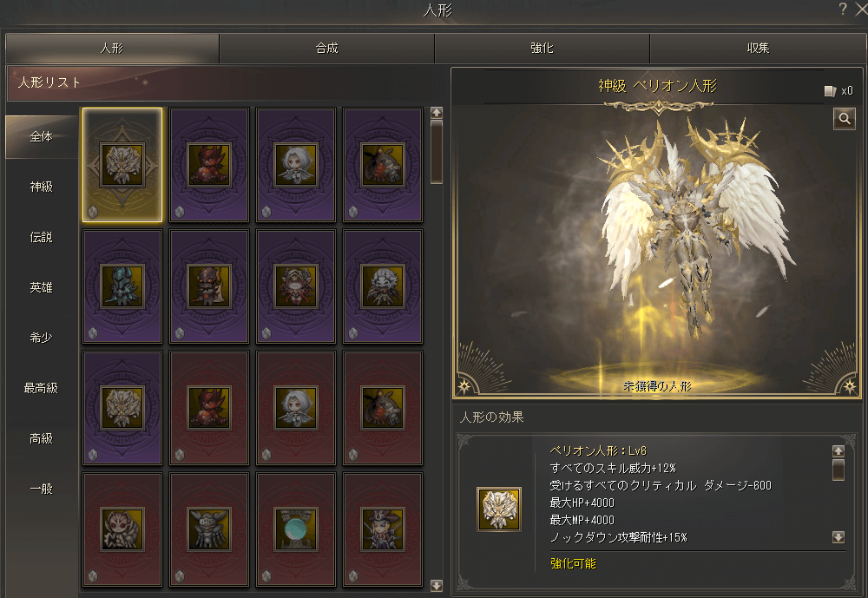
Task: Filter doll list by 英雄
Action: pos(42,287)
